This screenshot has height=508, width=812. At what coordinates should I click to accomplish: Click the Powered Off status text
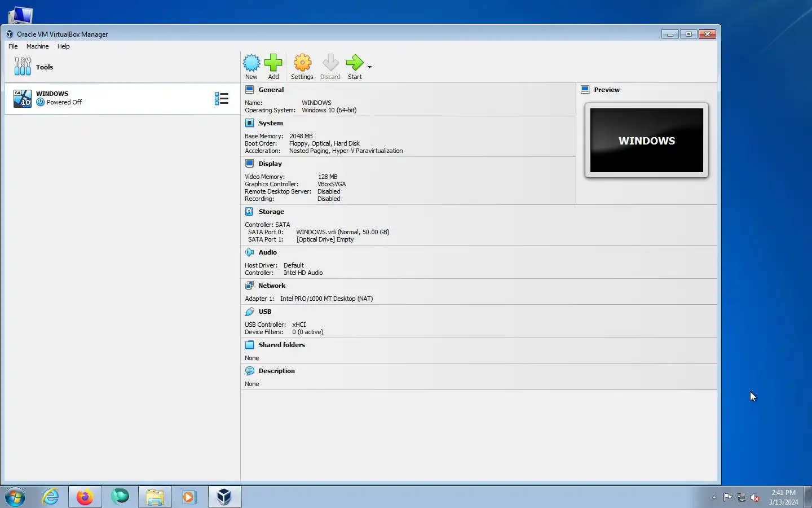pos(64,102)
